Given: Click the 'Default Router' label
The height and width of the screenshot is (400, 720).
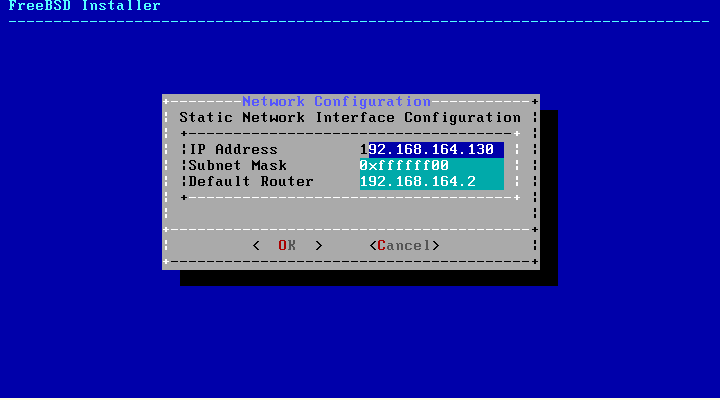Looking at the screenshot, I should click(251, 181).
